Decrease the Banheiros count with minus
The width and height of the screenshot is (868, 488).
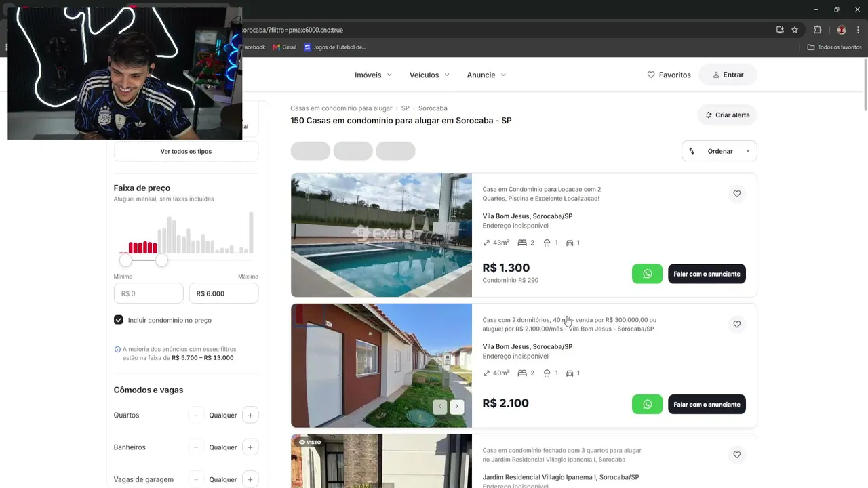(x=196, y=447)
